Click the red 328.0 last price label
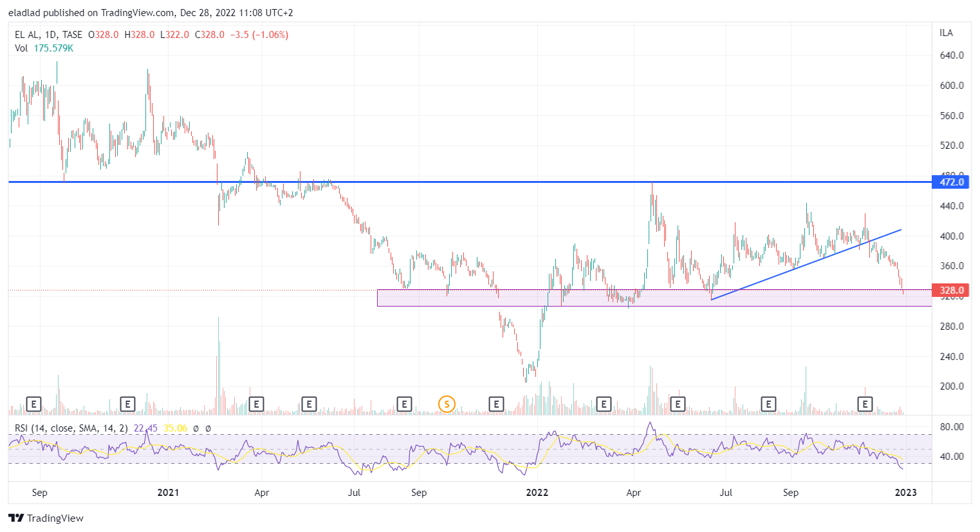This screenshot has width=980, height=532. click(950, 290)
